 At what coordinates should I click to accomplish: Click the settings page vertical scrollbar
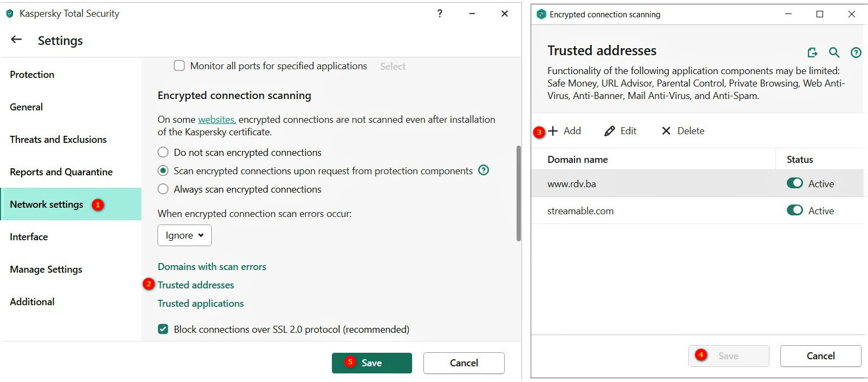[x=519, y=193]
